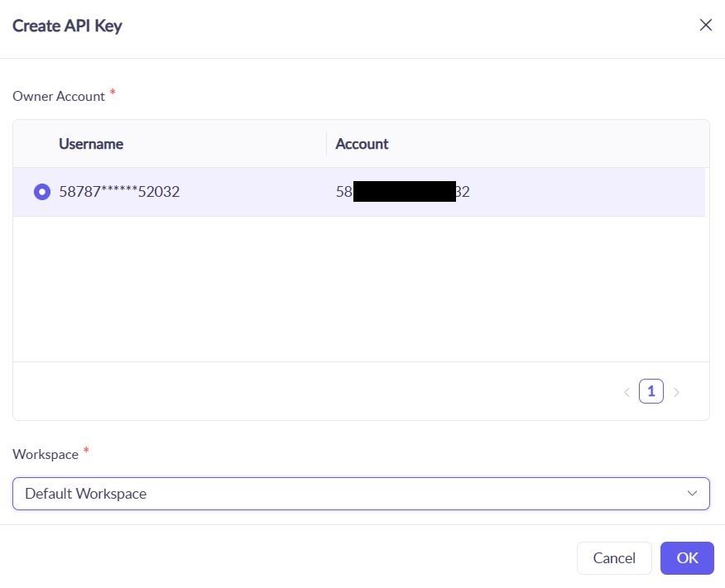Click the Create API Key title

[x=67, y=26]
